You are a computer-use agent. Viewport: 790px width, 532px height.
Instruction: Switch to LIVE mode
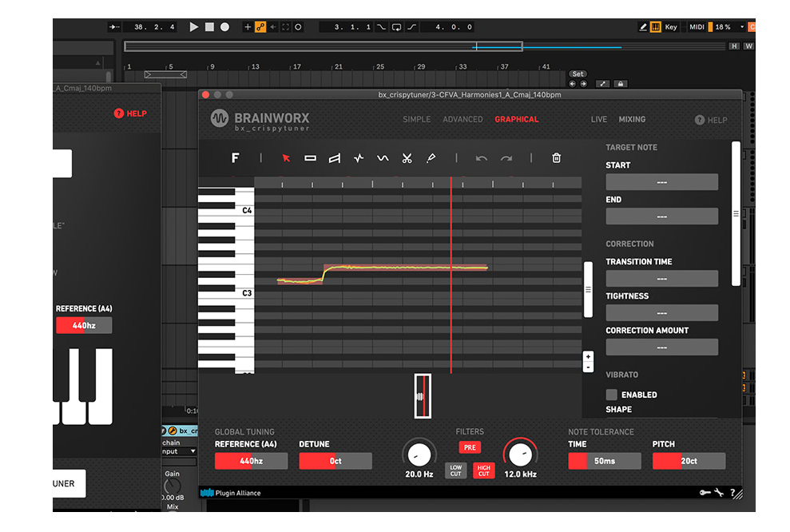pos(598,119)
